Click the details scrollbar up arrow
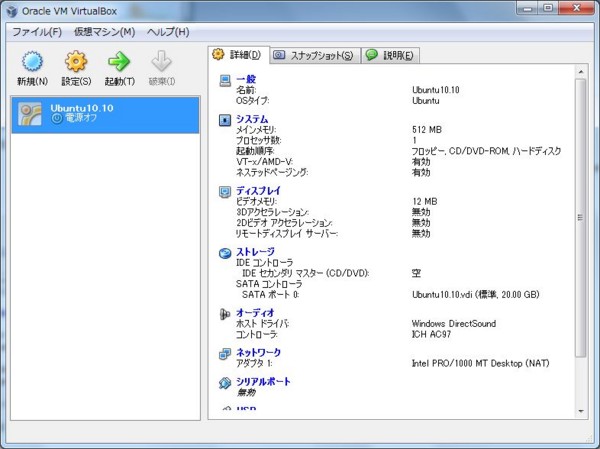This screenshot has width=600, height=449. [x=581, y=72]
